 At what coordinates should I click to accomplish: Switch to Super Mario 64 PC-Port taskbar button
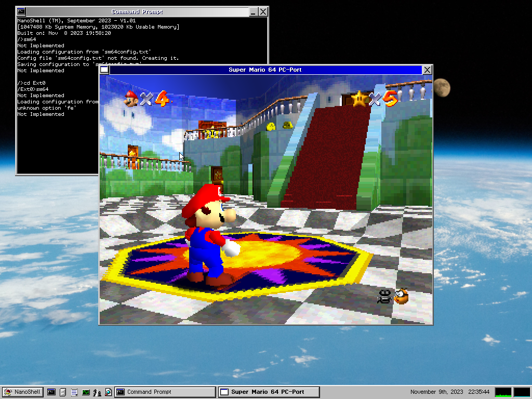(269, 392)
